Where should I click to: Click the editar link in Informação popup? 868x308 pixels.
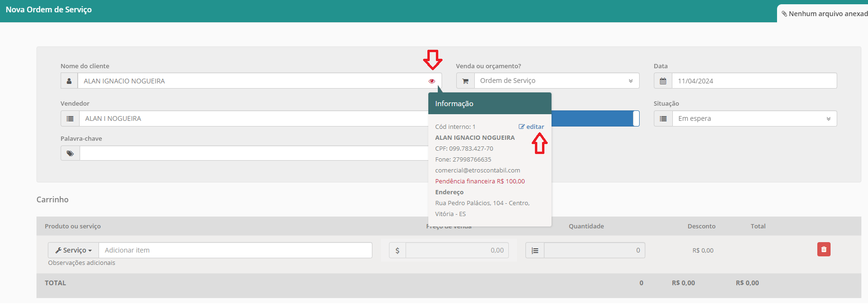tap(532, 127)
